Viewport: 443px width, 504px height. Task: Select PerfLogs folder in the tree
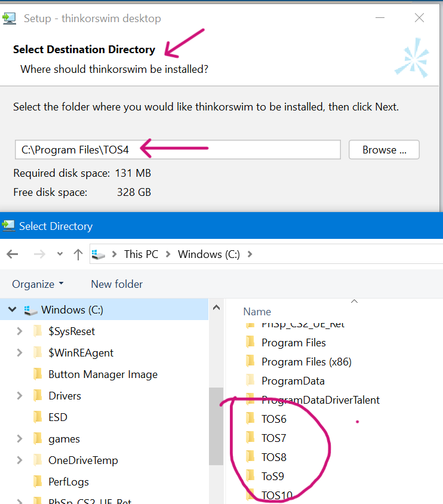[69, 482]
